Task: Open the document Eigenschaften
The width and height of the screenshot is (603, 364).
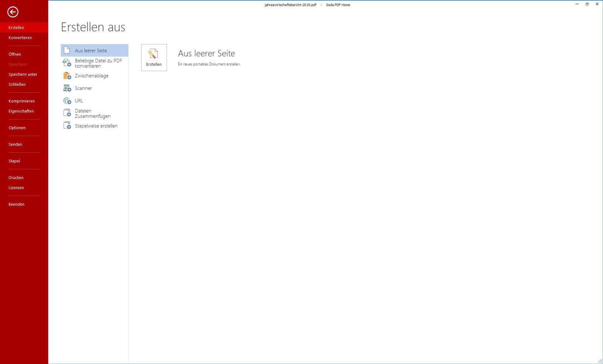Action: (21, 111)
